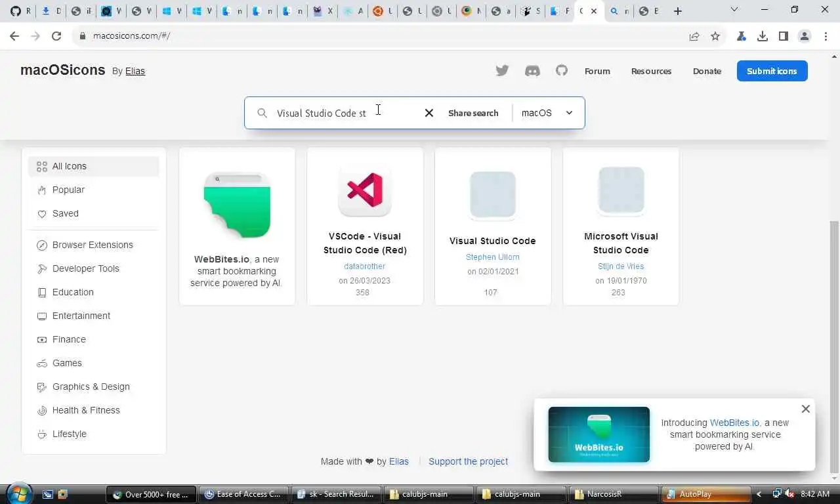Reload the page
Viewport: 840px width, 504px height.
click(x=56, y=36)
